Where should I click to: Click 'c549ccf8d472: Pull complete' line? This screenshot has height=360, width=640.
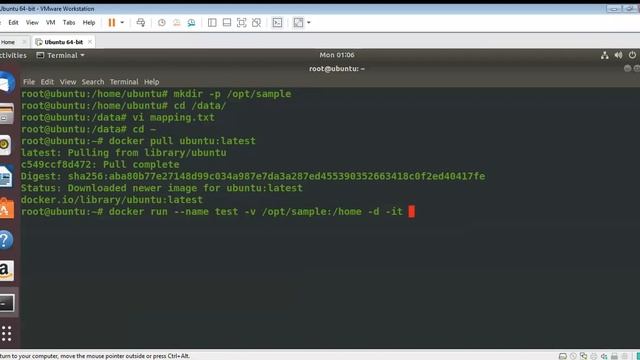(100, 164)
